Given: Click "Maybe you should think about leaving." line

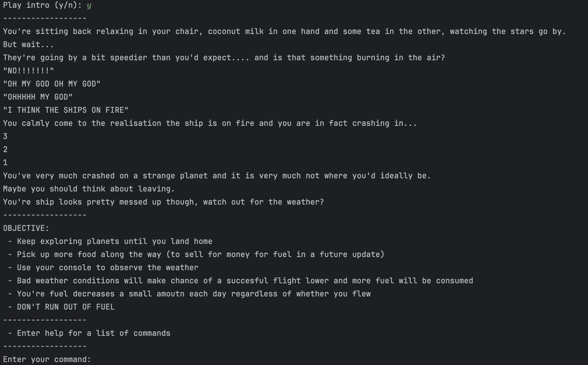Looking at the screenshot, I should click(89, 189).
